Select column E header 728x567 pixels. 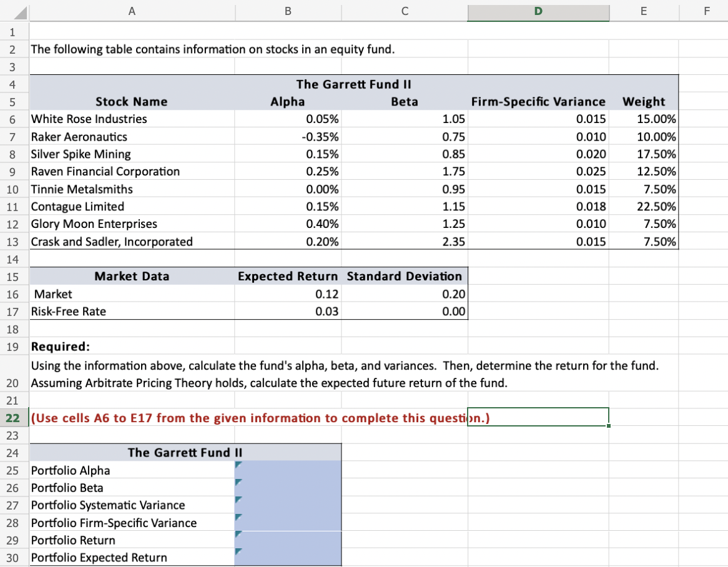pyautogui.click(x=644, y=12)
